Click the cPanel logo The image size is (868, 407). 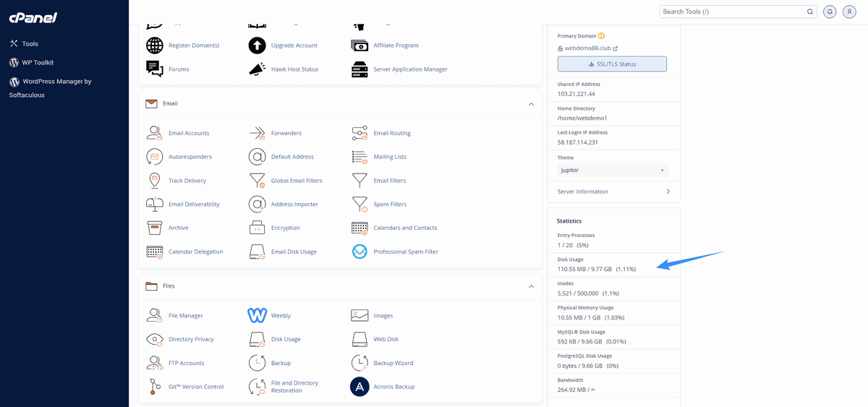tap(33, 17)
